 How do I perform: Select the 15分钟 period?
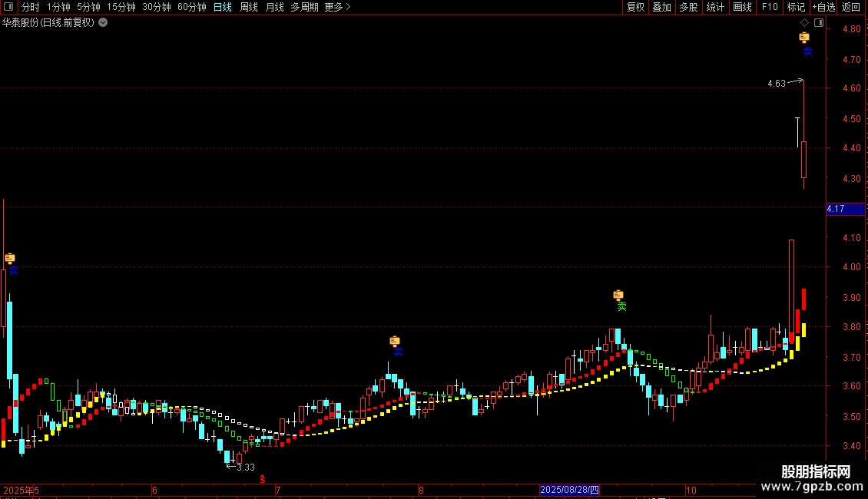[x=121, y=7]
